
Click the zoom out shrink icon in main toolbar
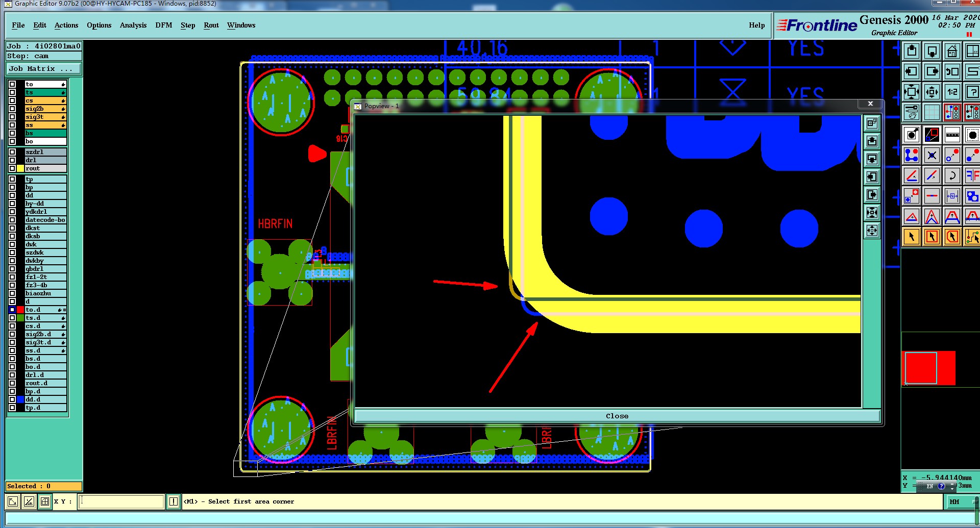(932, 92)
